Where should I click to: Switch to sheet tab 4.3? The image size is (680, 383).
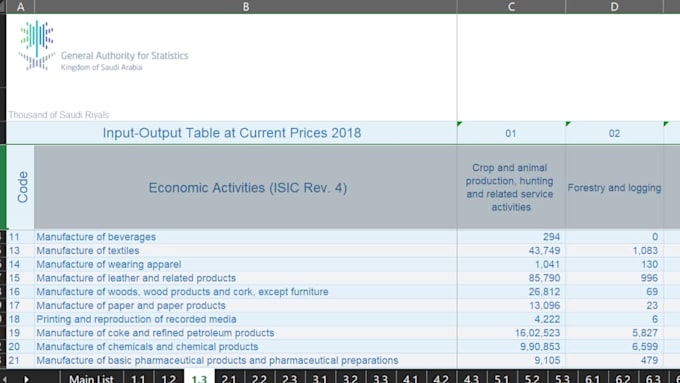click(x=471, y=377)
